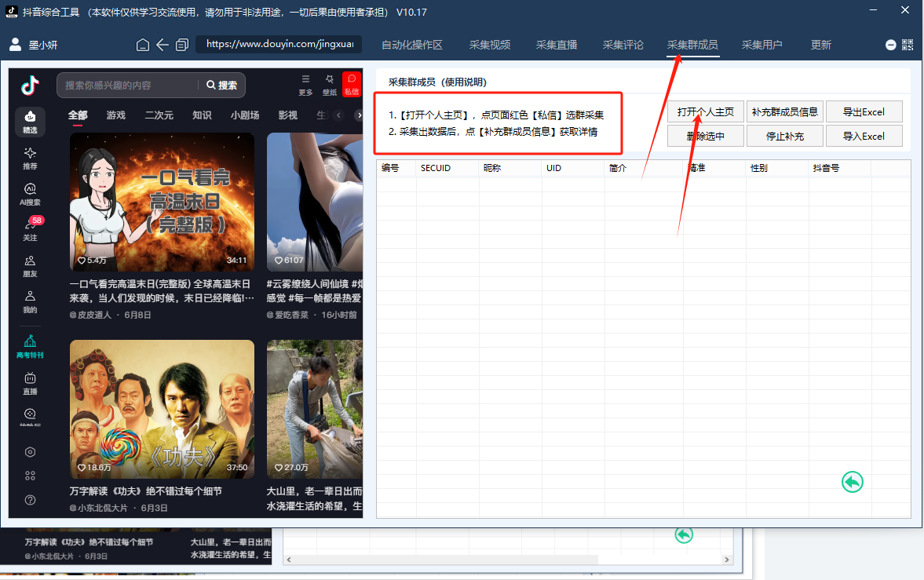Click the 昵称 column header
Image resolution: width=924 pixels, height=580 pixels.
[510, 168]
